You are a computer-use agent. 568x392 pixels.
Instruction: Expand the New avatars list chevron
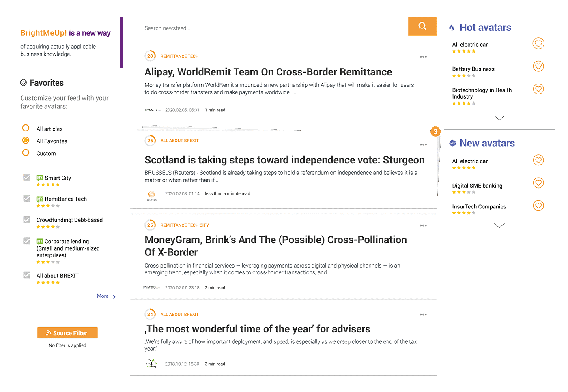[499, 225]
